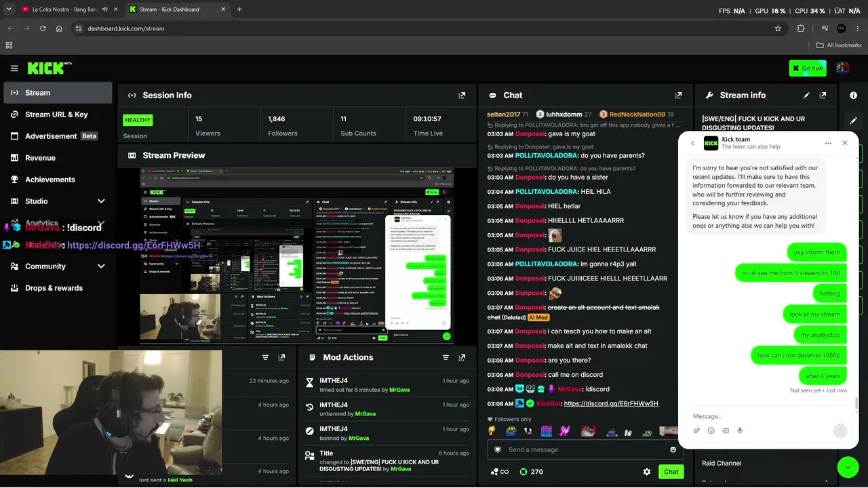Open GIF picker in support chat
This screenshot has width=868, height=488.
pyautogui.click(x=726, y=430)
